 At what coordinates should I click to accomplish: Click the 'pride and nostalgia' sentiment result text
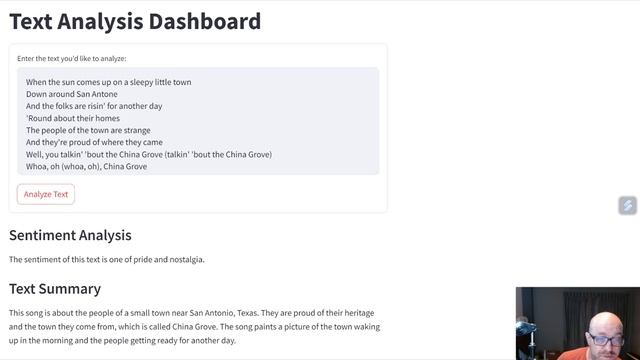click(169, 260)
